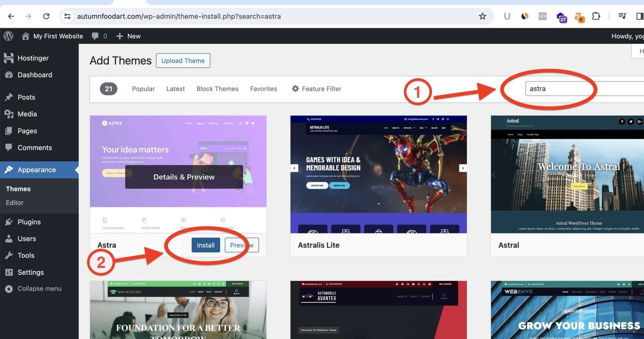
Task: Install the Astra theme
Action: (x=206, y=245)
